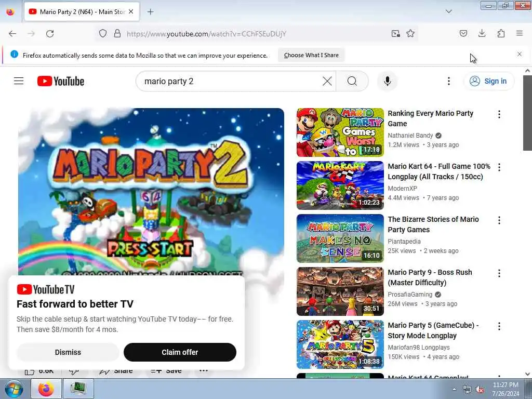
Task: Open title link Ranking Every Mario Party Game
Action: point(430,118)
